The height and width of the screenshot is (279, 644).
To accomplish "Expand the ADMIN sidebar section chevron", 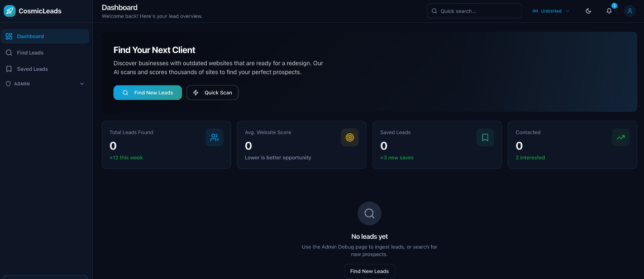I will pyautogui.click(x=82, y=84).
